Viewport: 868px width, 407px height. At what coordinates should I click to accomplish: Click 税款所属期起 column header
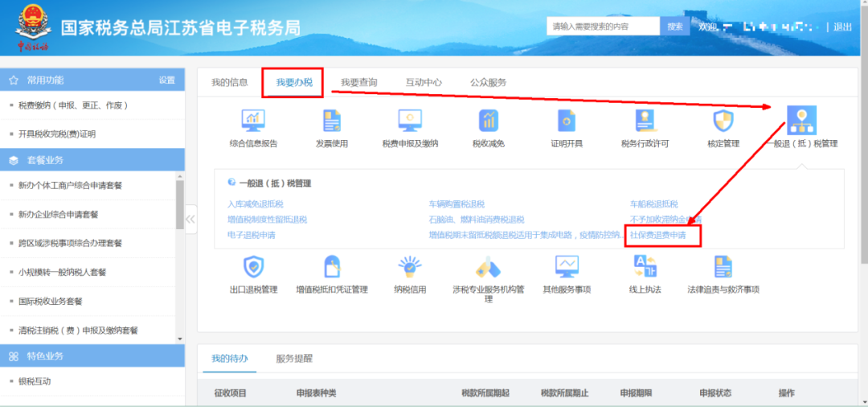coord(485,393)
